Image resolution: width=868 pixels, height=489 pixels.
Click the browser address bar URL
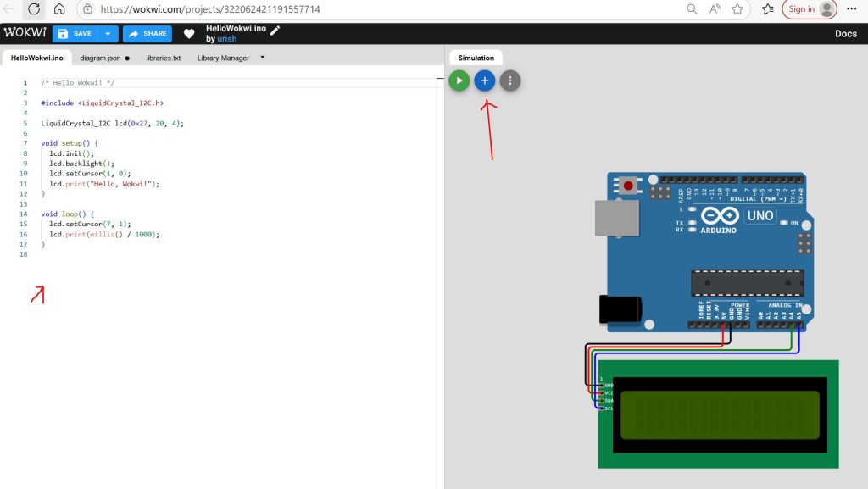[210, 8]
